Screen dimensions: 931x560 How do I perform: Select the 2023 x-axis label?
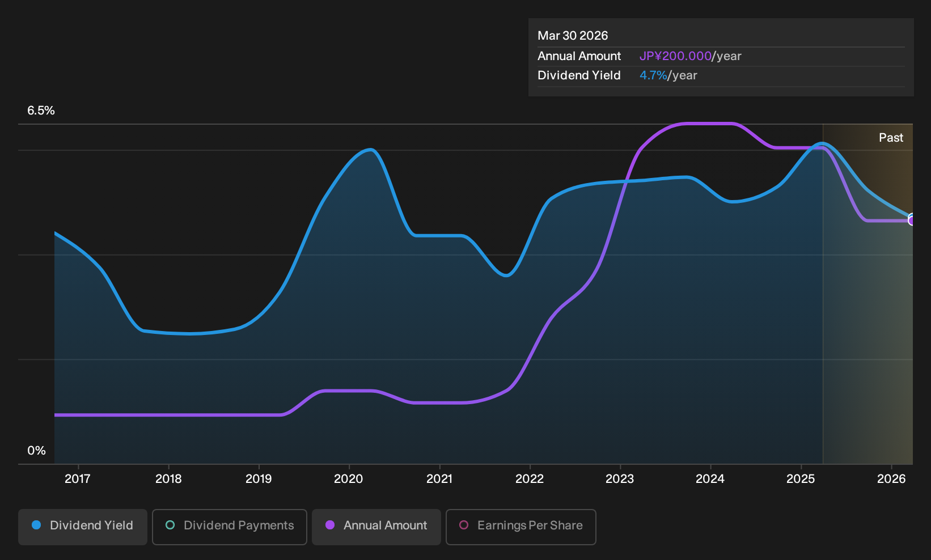click(620, 479)
